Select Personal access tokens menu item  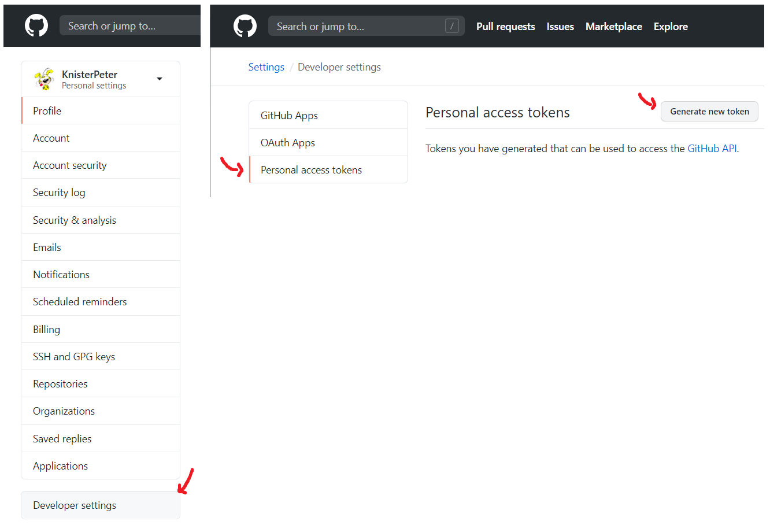point(328,169)
